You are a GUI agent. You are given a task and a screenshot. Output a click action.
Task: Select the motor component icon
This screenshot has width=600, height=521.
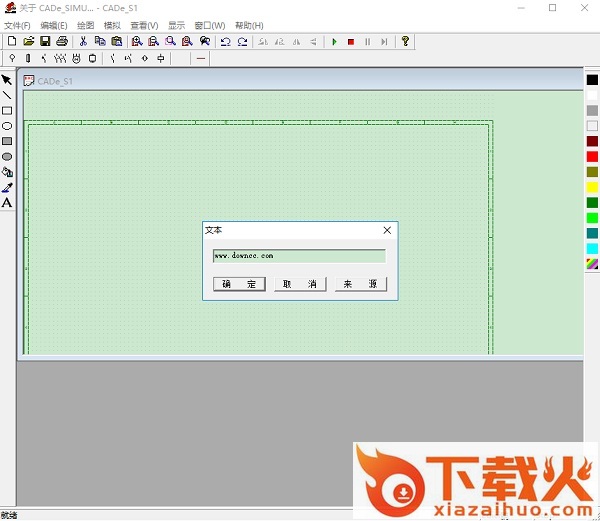point(77,58)
